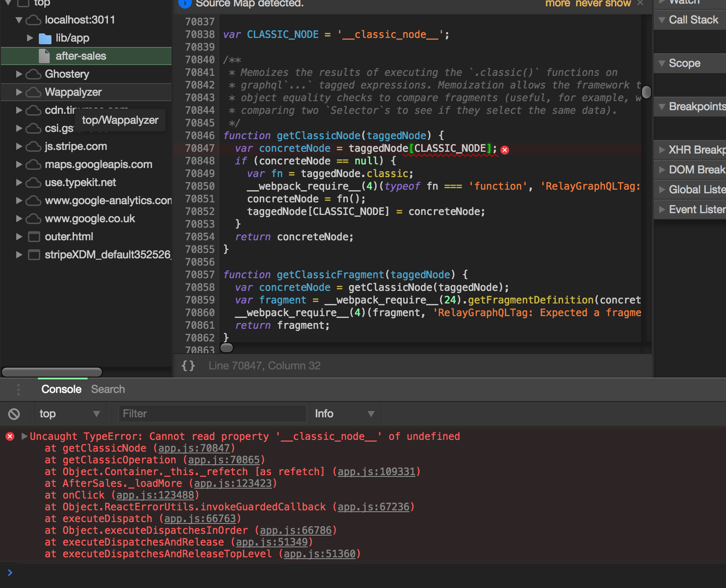Expand the use.typekit.net node
The height and width of the screenshot is (588, 726).
(x=19, y=182)
